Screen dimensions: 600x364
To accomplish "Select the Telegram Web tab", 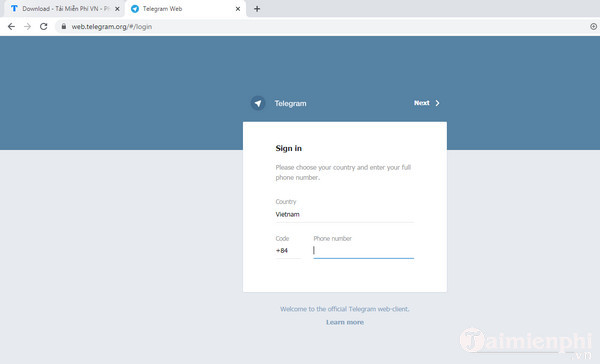I will tap(186, 9).
